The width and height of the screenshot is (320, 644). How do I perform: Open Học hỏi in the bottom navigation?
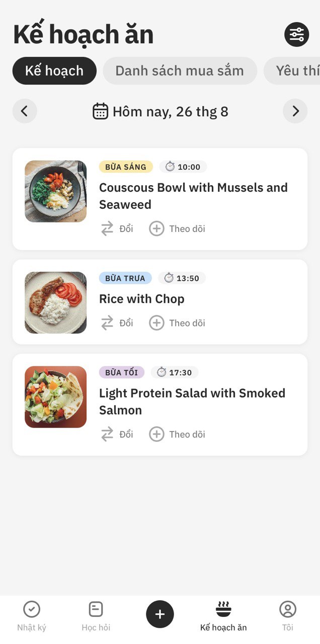[96, 616]
